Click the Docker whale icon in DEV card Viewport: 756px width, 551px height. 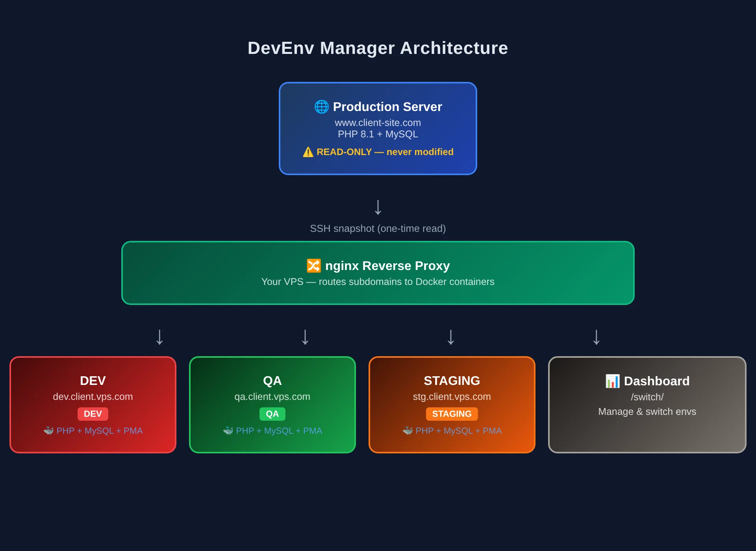coord(49,431)
